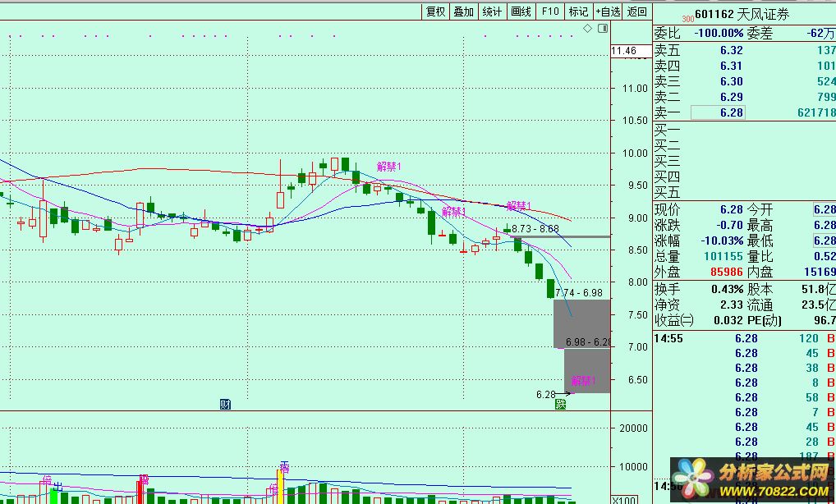Click the 股本 51.8亿 value
Viewport: 836px width, 504px height.
point(819,289)
